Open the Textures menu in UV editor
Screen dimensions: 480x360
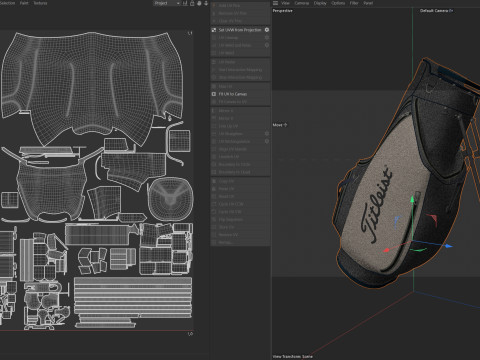[x=40, y=3]
